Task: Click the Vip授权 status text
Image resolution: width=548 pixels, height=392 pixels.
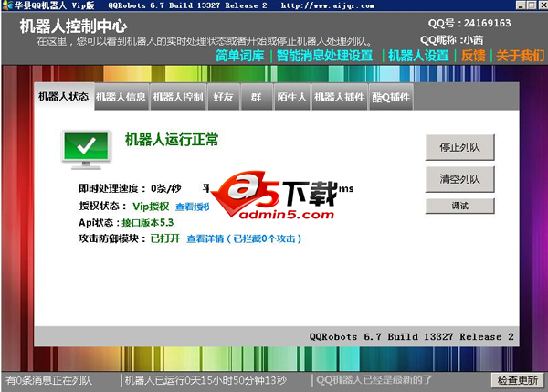Action: coord(151,207)
